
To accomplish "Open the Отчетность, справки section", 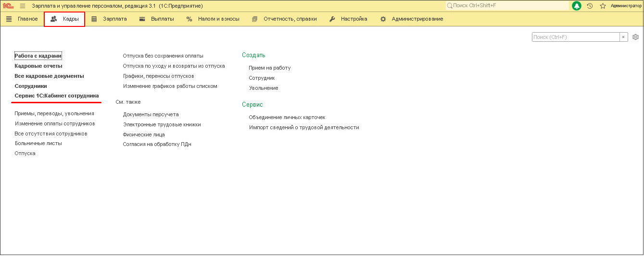I will coord(284,19).
